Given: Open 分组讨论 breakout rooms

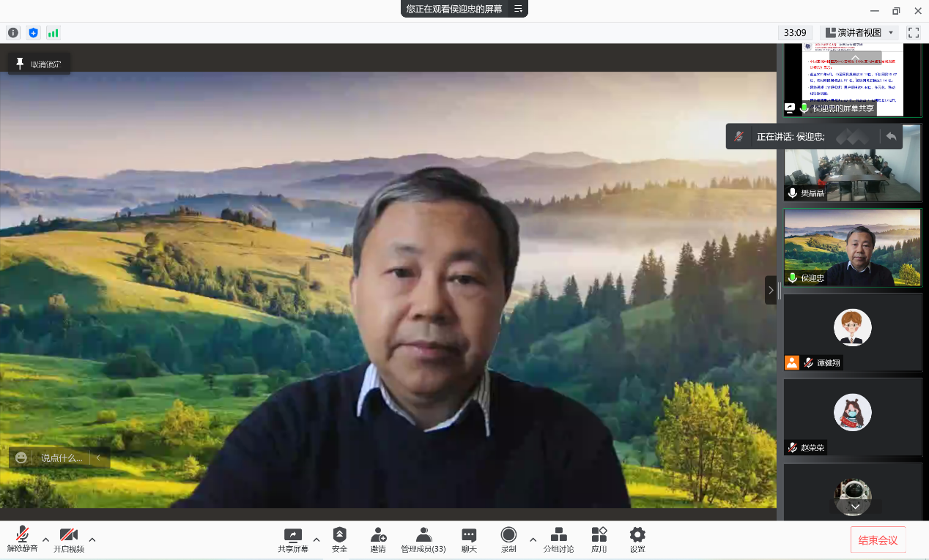Looking at the screenshot, I should (558, 540).
